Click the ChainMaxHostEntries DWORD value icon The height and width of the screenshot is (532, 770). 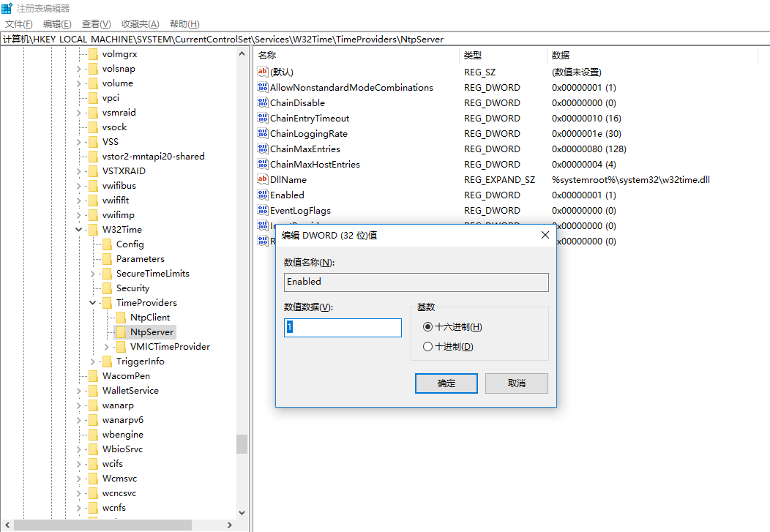263,164
